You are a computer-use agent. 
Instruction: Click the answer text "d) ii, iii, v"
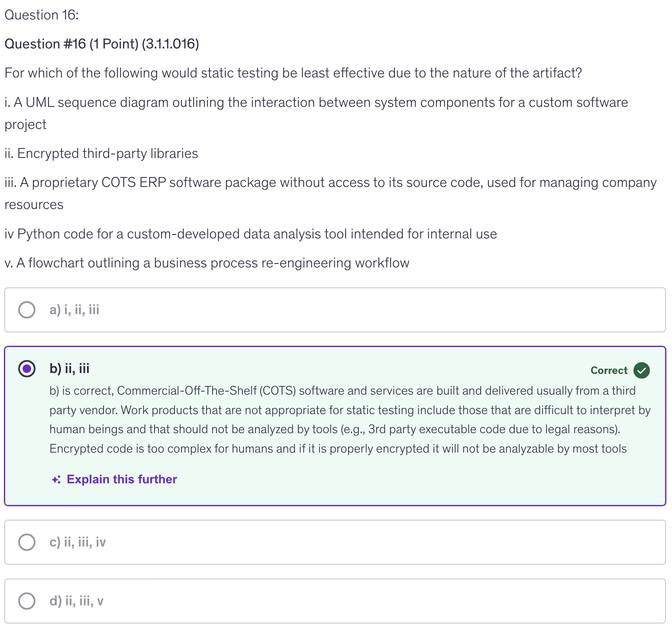[x=76, y=601]
